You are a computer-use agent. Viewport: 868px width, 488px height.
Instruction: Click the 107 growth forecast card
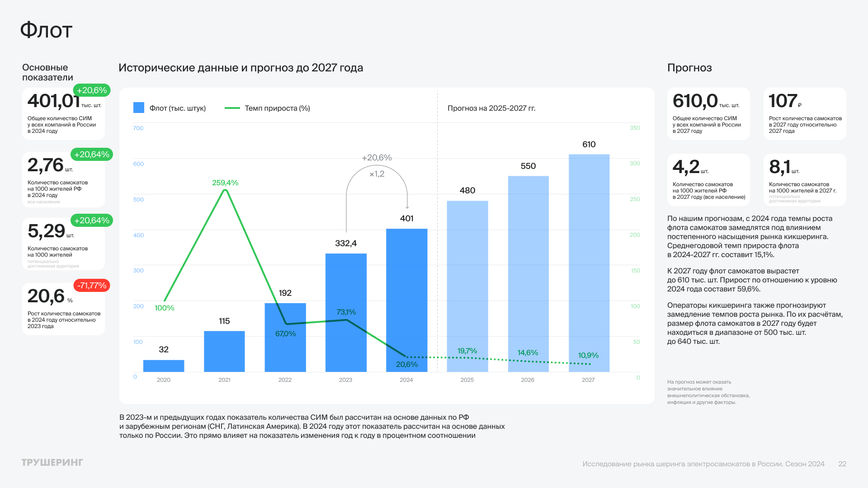[x=805, y=113]
